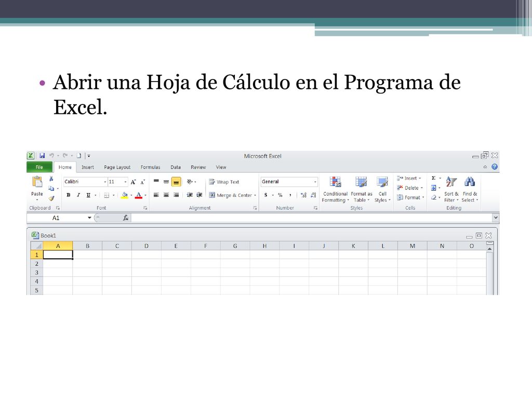Switch to the Insert tab

coord(87,167)
